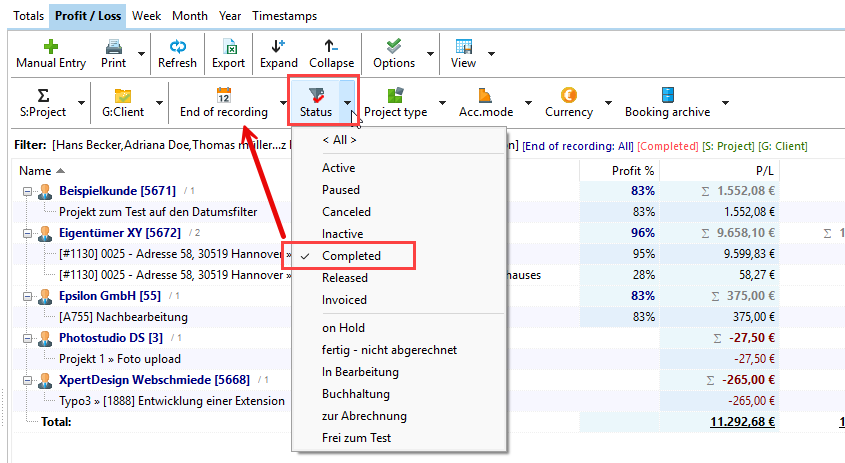This screenshot has height=463, width=845.
Task: Select < All > in status menu
Action: point(339,140)
